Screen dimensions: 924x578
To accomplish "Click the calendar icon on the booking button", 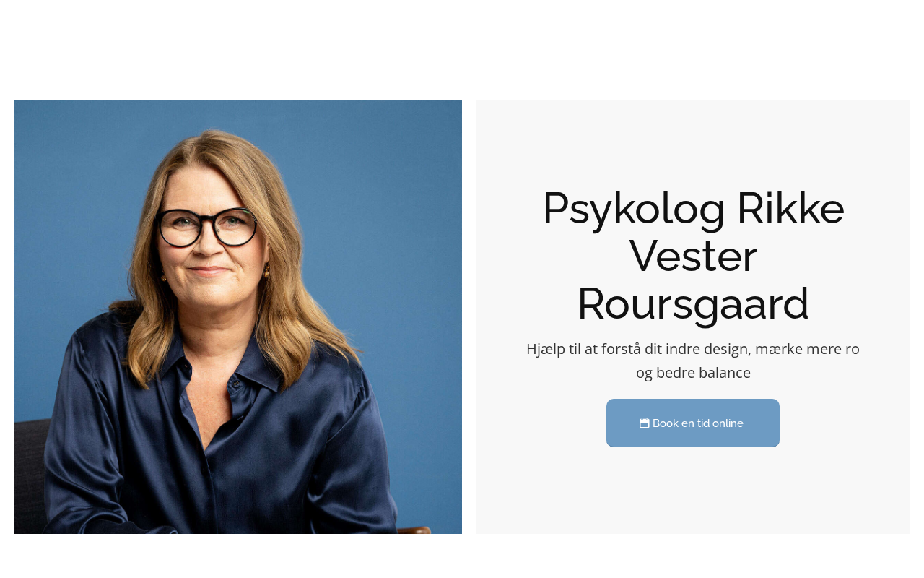I will (x=644, y=423).
